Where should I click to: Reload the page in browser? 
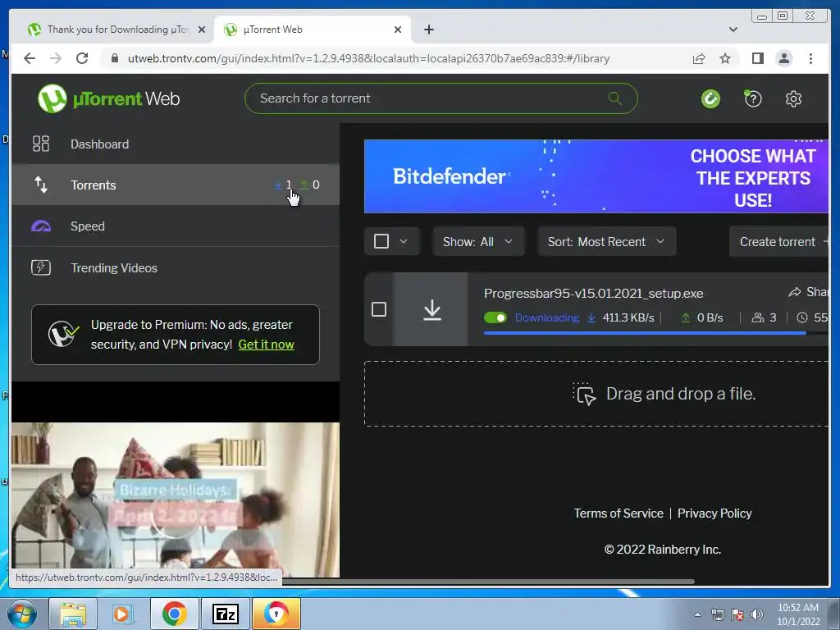[82, 58]
